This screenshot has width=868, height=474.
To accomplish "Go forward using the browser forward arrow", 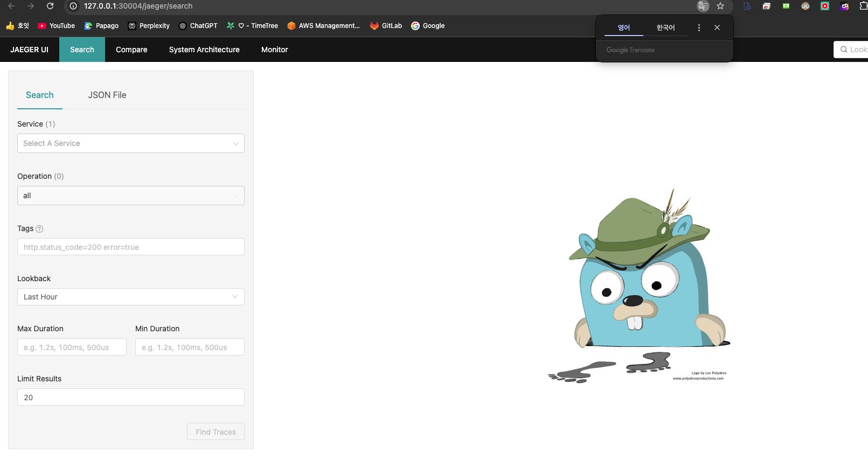I will 31,6.
